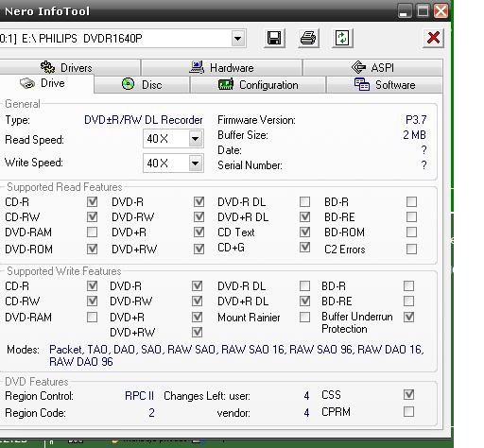Click the PHILIPS DVDR1640P drive combo box
Image resolution: width=484 pixels, height=448 pixels.
(123, 39)
